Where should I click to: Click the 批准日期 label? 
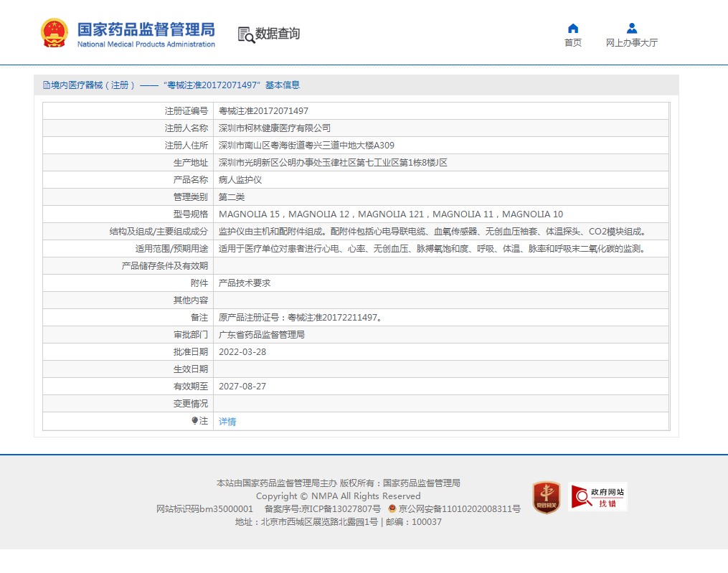190,352
